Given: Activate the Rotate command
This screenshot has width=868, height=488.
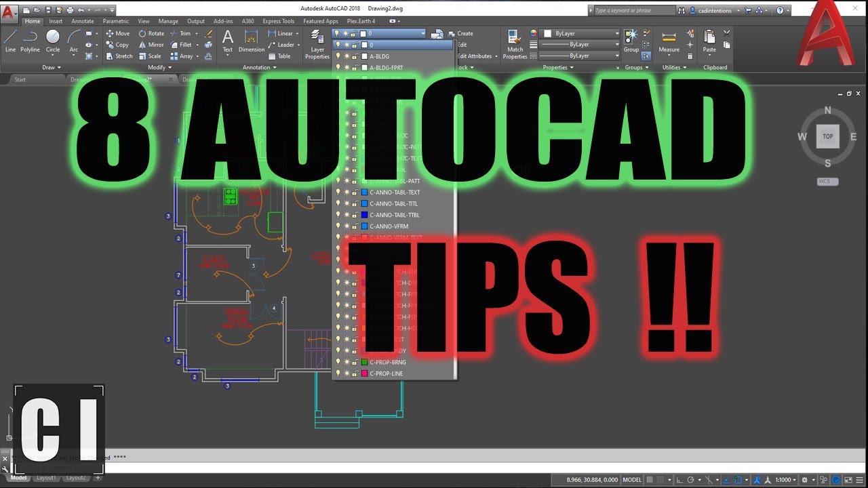Looking at the screenshot, I should [x=151, y=33].
